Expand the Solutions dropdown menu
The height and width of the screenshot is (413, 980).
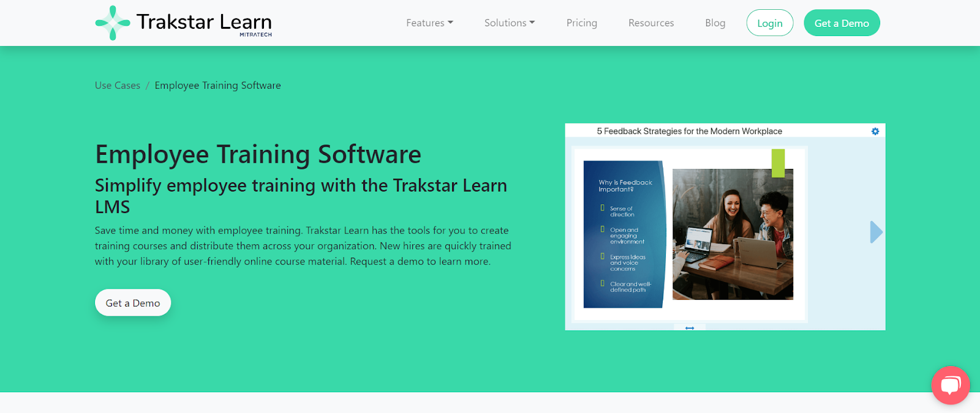(x=510, y=23)
